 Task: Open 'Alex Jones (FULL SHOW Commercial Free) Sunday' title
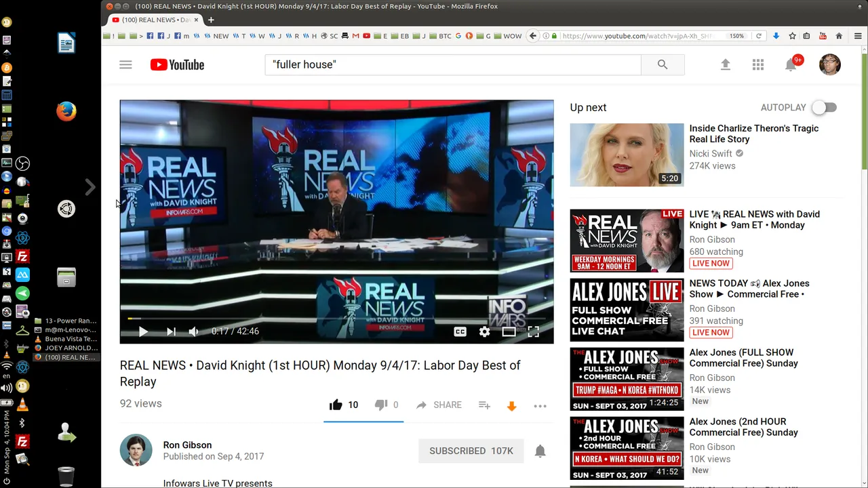coord(744,358)
